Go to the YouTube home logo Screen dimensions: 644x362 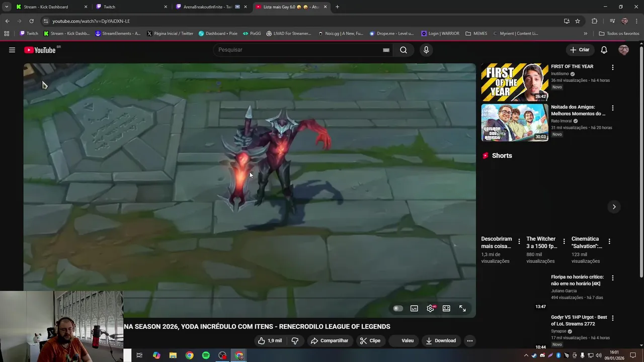40,50
